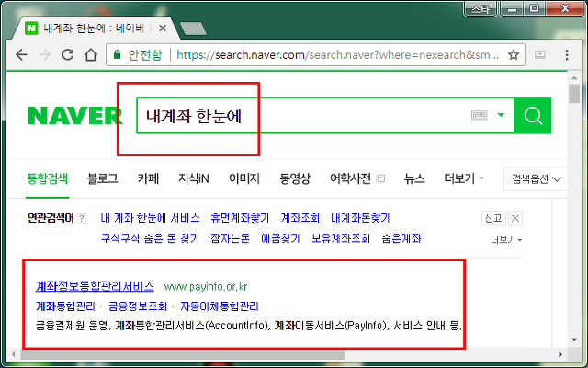Click related search 잠자는돈
The image size is (588, 368).
[x=230, y=238]
